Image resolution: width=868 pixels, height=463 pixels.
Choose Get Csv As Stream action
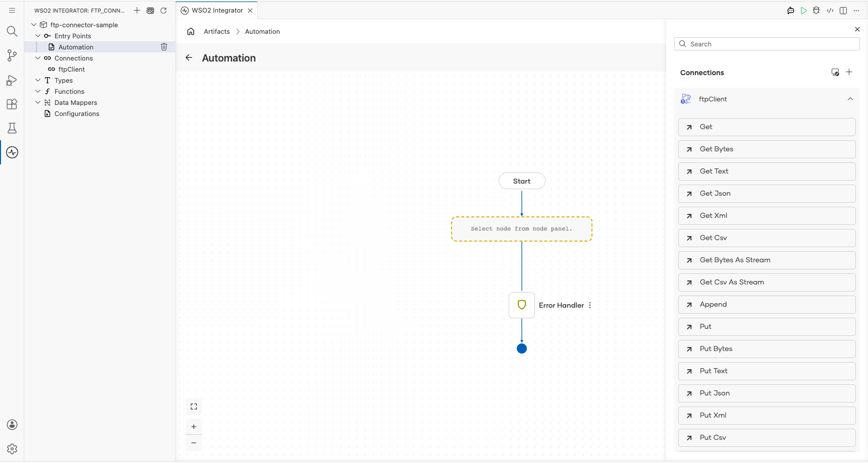pos(767,282)
